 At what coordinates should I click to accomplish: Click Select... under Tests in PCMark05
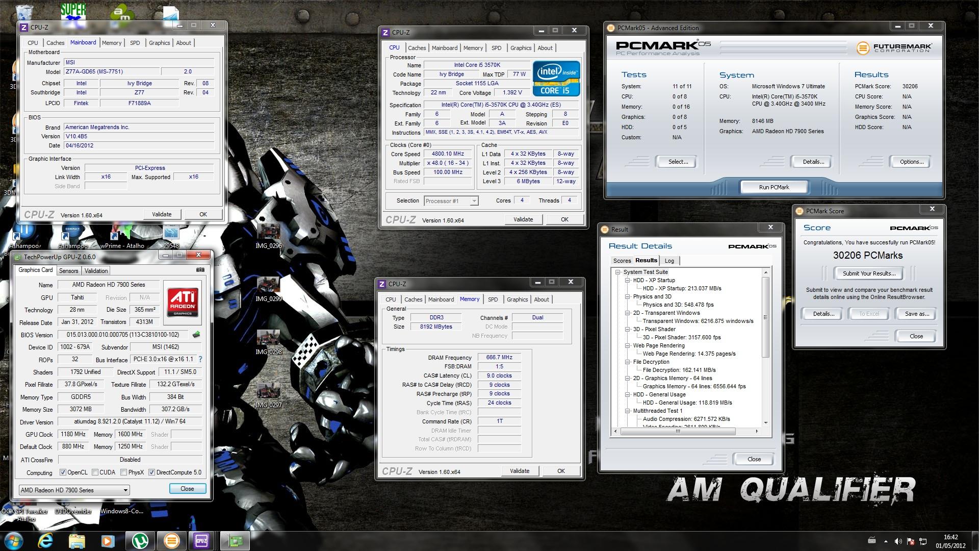click(x=678, y=162)
